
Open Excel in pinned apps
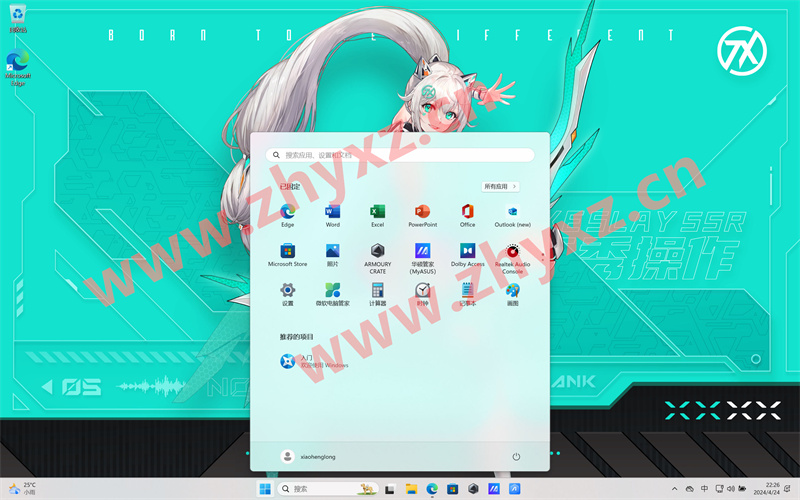coord(378,215)
